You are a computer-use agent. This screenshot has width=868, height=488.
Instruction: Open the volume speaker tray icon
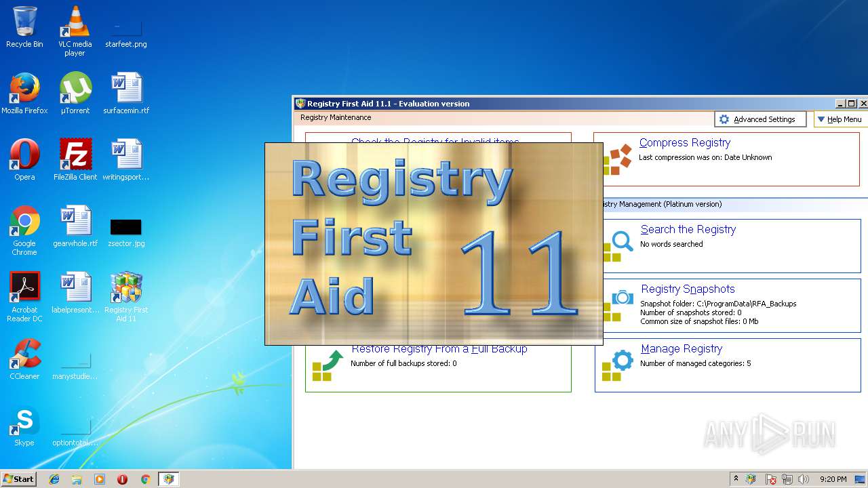(804, 479)
